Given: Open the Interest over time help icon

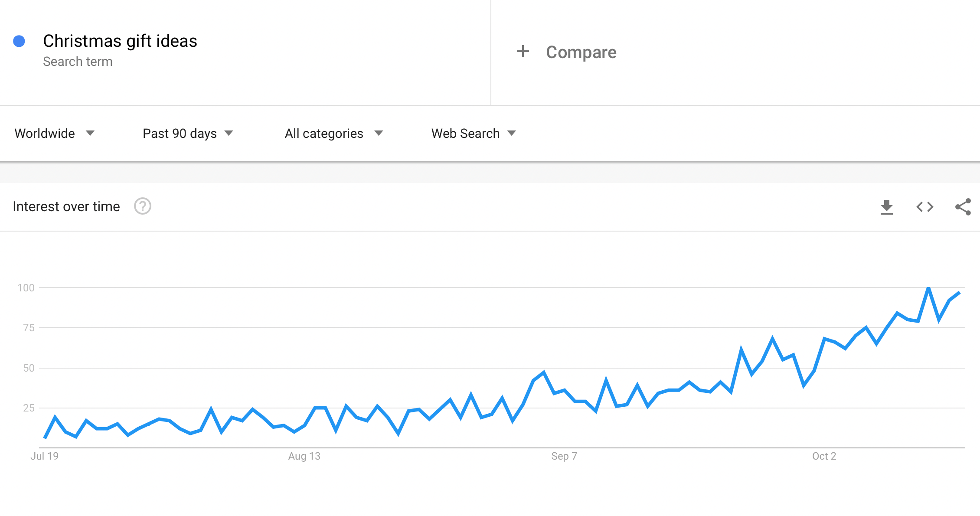Looking at the screenshot, I should 142,206.
